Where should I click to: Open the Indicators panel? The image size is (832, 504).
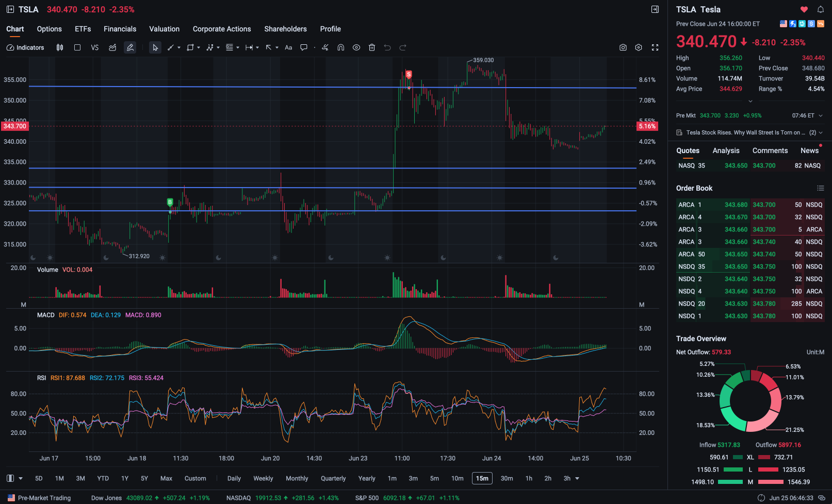(25, 47)
